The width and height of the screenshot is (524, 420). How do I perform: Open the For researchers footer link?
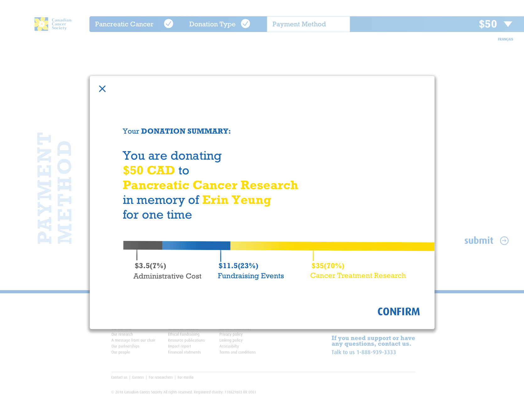click(161, 377)
